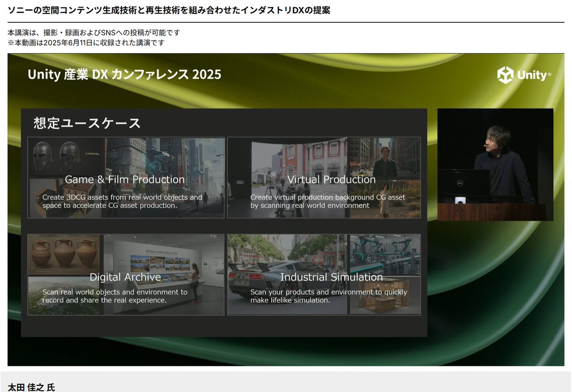Screen dimensions: 572x392
Task: Click the session title about Sony spatial content
Action: tap(169, 10)
